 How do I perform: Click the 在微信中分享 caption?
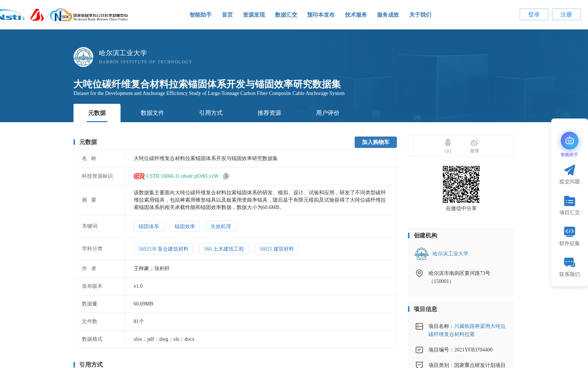coord(461,209)
